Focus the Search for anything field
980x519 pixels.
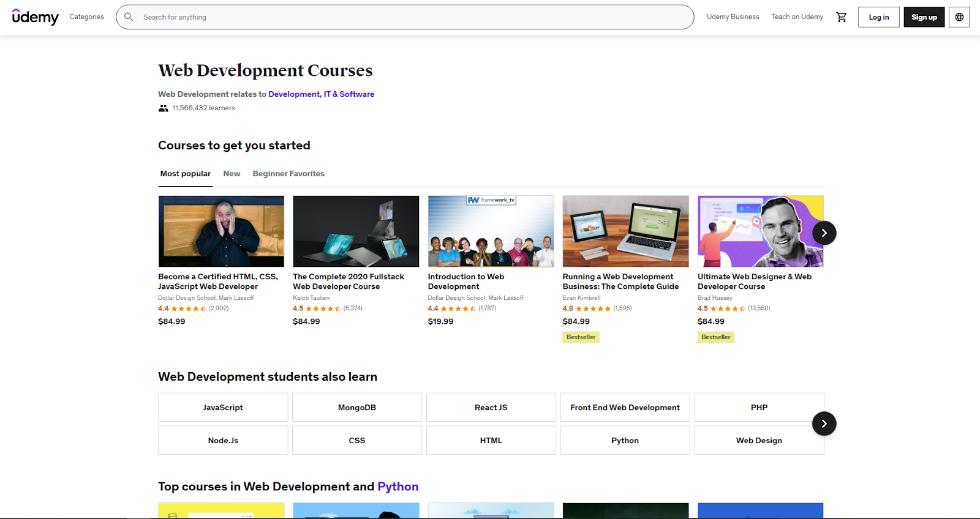405,17
